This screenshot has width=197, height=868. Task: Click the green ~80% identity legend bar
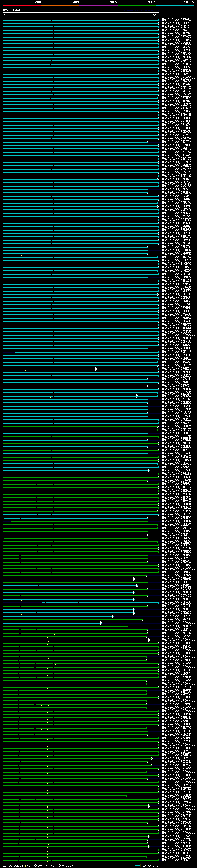(x=137, y=6)
